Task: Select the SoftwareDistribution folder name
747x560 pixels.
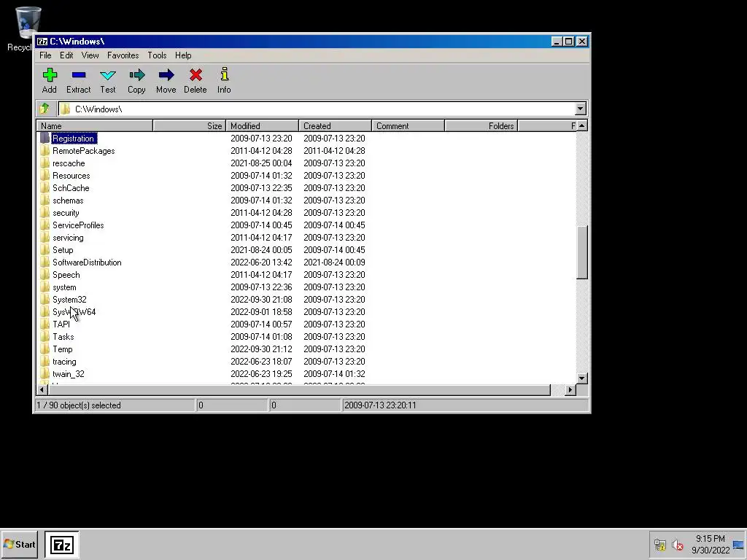Action: point(87,262)
